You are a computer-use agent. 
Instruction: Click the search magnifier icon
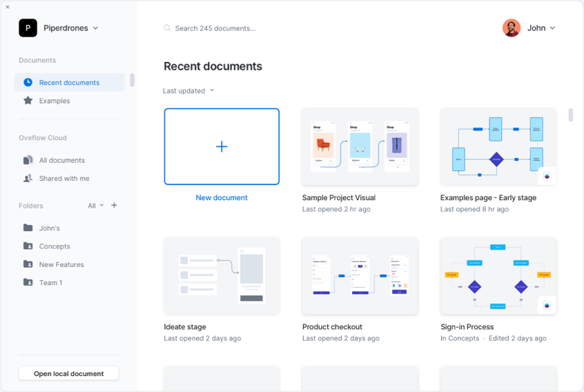pyautogui.click(x=167, y=28)
